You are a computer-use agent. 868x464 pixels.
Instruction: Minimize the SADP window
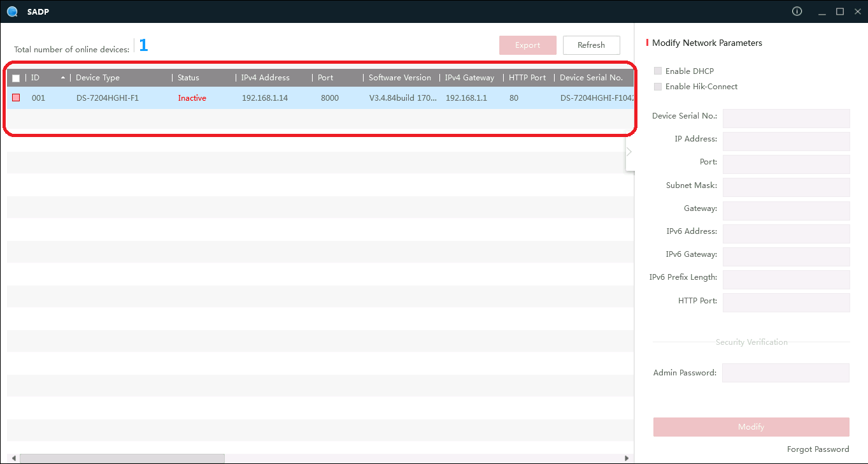[x=822, y=11]
